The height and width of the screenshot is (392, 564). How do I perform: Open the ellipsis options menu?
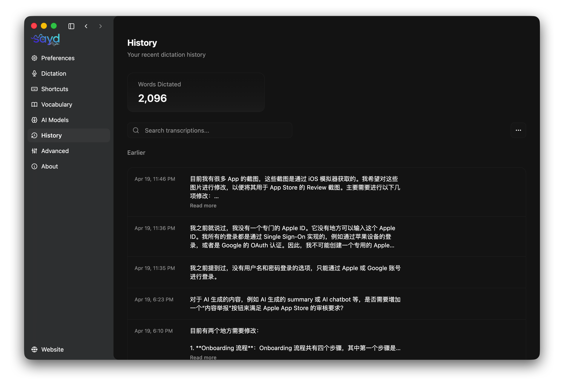tap(518, 130)
